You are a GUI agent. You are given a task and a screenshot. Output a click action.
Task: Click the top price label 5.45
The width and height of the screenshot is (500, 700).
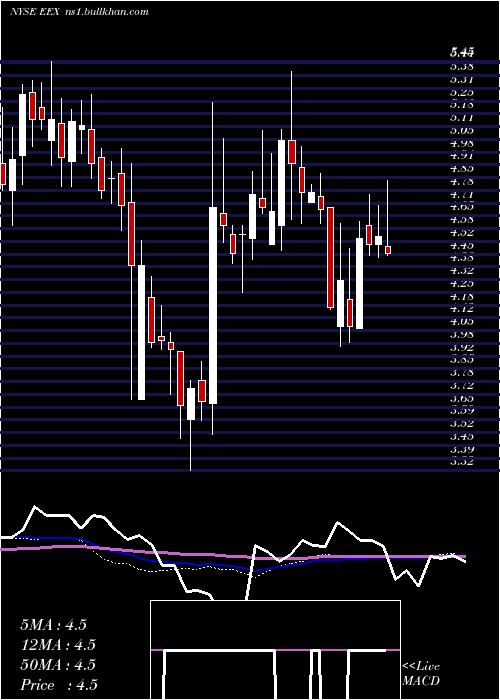point(462,53)
